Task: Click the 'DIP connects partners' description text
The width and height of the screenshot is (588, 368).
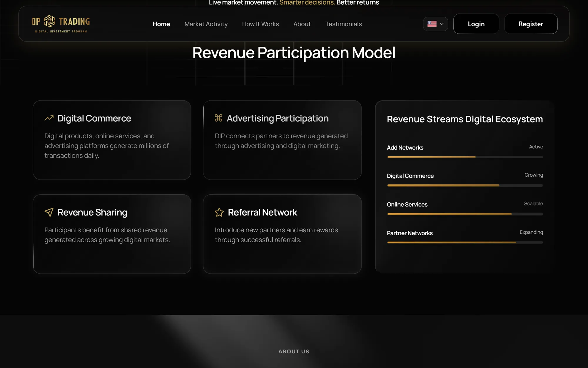Action: [x=281, y=141]
